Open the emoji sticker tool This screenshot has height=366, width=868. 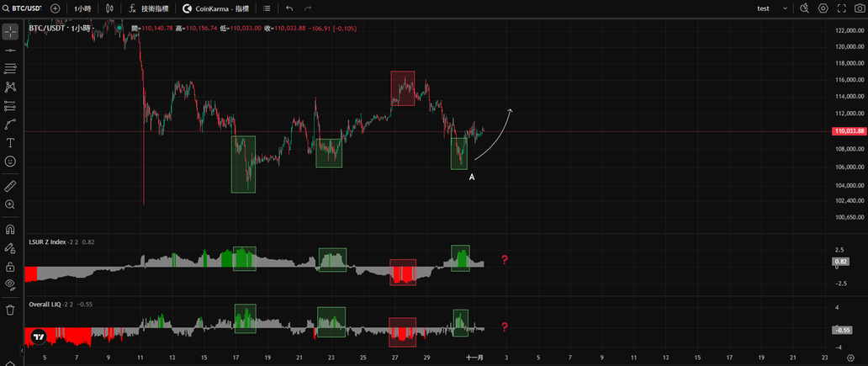pyautogui.click(x=10, y=161)
